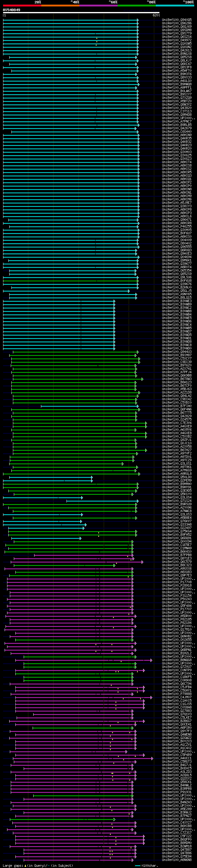
Task: Select hit label UniRef100_C6G440
Action: click(x=177, y=132)
